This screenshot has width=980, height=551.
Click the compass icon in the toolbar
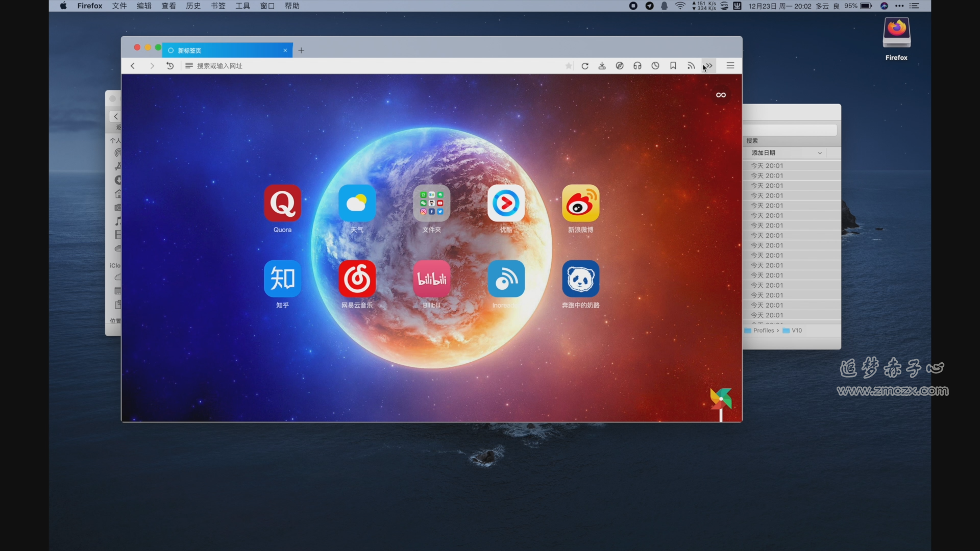(x=620, y=66)
